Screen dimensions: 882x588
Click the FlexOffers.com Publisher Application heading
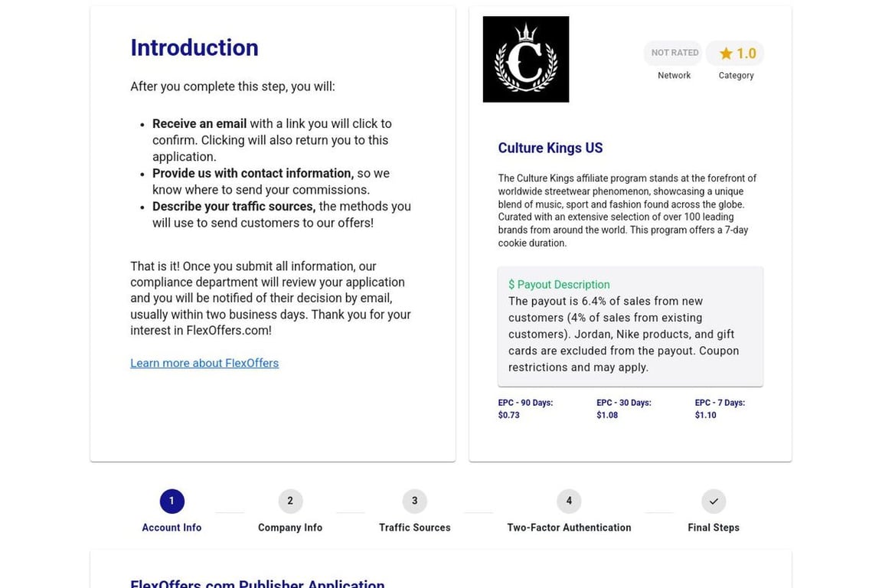click(257, 583)
